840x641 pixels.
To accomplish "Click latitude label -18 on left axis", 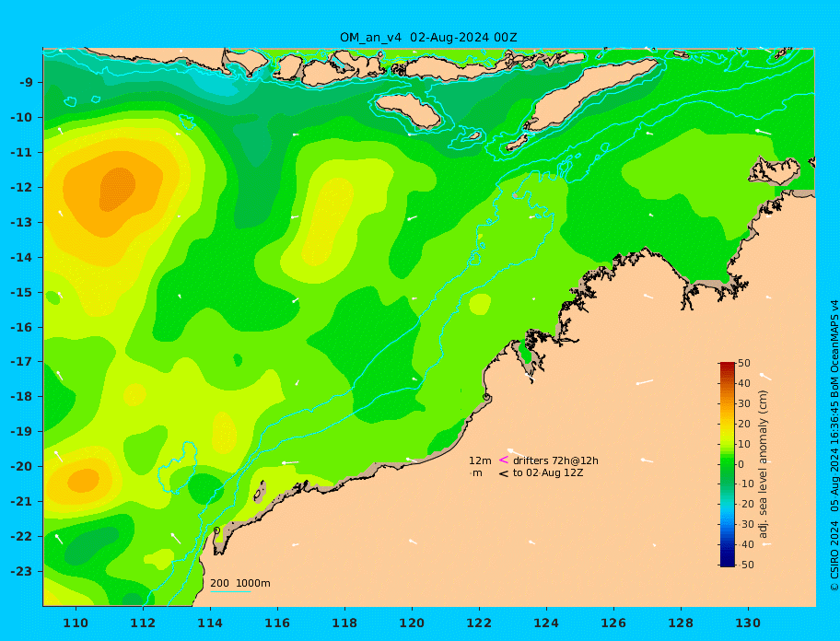I will 22,397.
